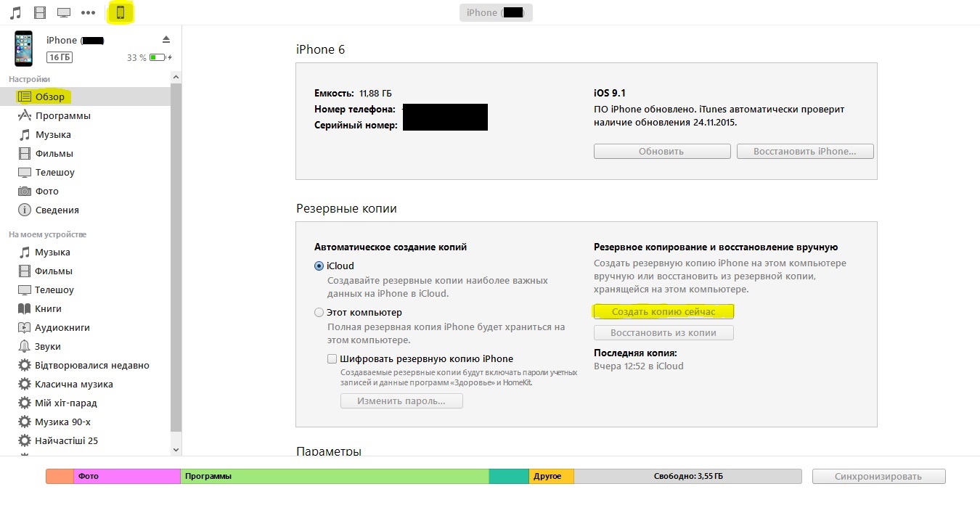Click the 16 ГБ capacity badge

60,57
